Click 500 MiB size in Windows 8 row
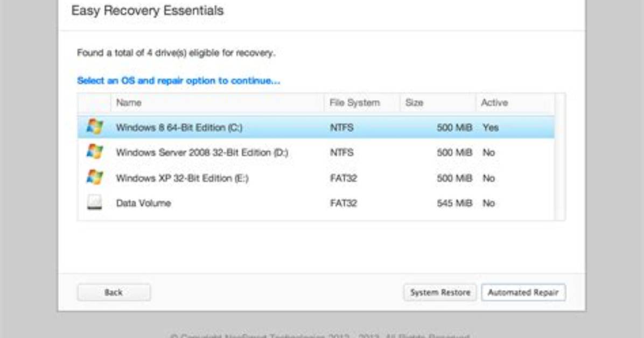 454,128
